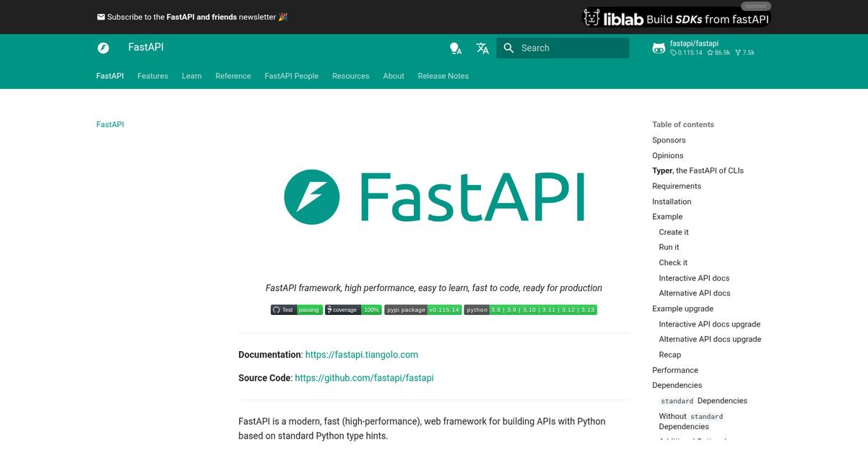Viewport: 868px width, 453px height.
Task: Open the language selection icon
Action: coord(482,48)
